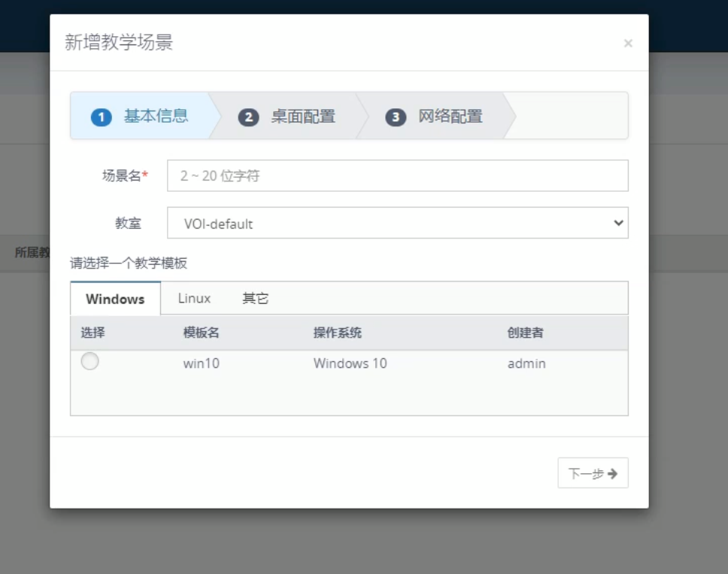
Task: Focus the 场景名 text field
Action: click(x=397, y=176)
